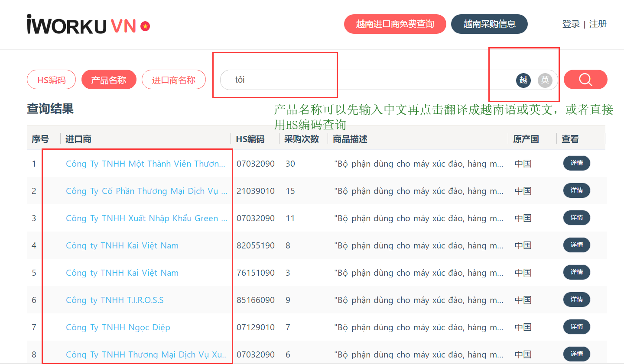Click the red magnifier search button

coord(585,80)
